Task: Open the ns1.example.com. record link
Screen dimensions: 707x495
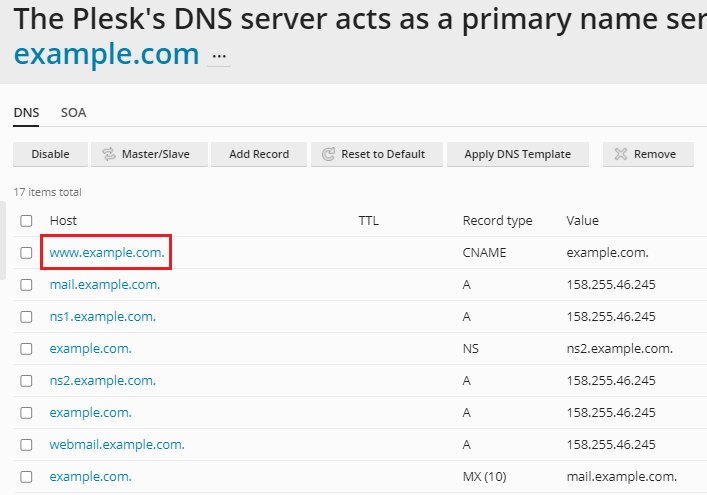Action: pos(103,316)
